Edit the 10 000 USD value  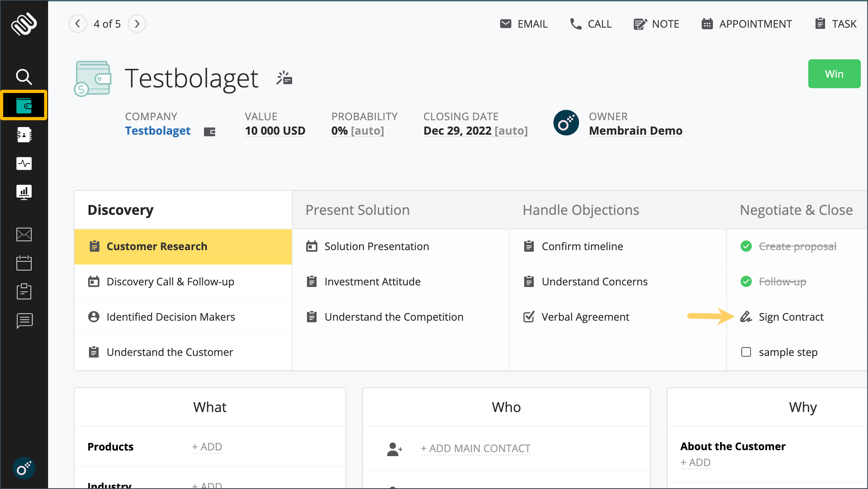275,131
